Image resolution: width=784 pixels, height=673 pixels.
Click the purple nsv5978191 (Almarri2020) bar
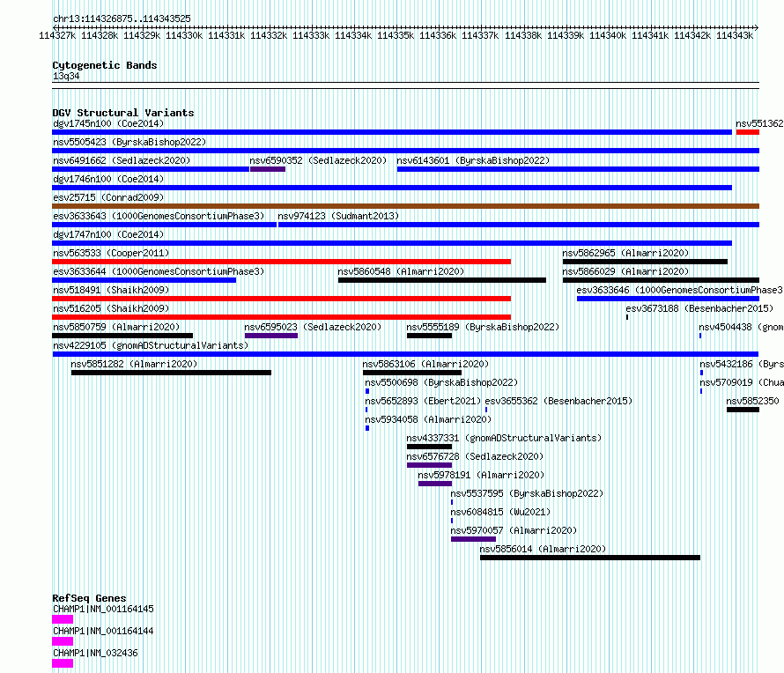point(435,484)
